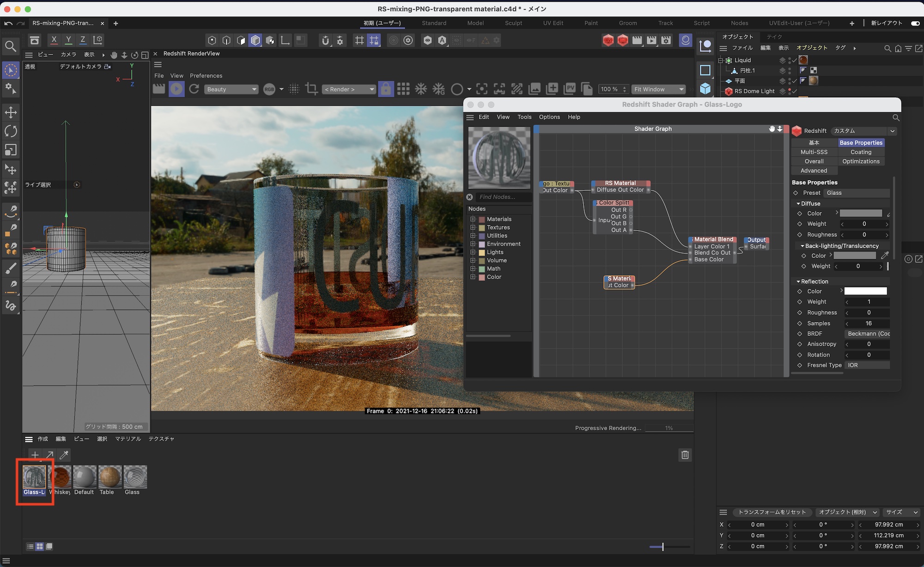Select the Rotate tool in left toolbar
924x567 pixels.
pyautogui.click(x=11, y=131)
